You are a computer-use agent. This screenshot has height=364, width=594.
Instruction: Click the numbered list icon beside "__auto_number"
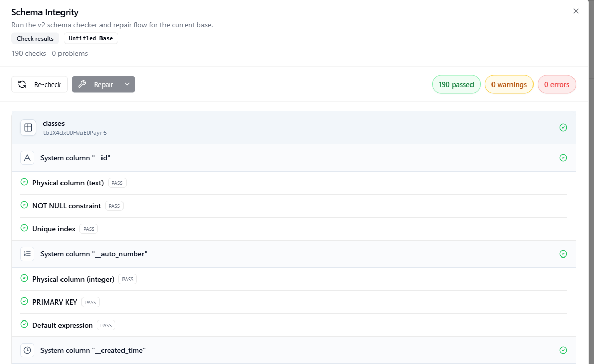click(x=27, y=254)
